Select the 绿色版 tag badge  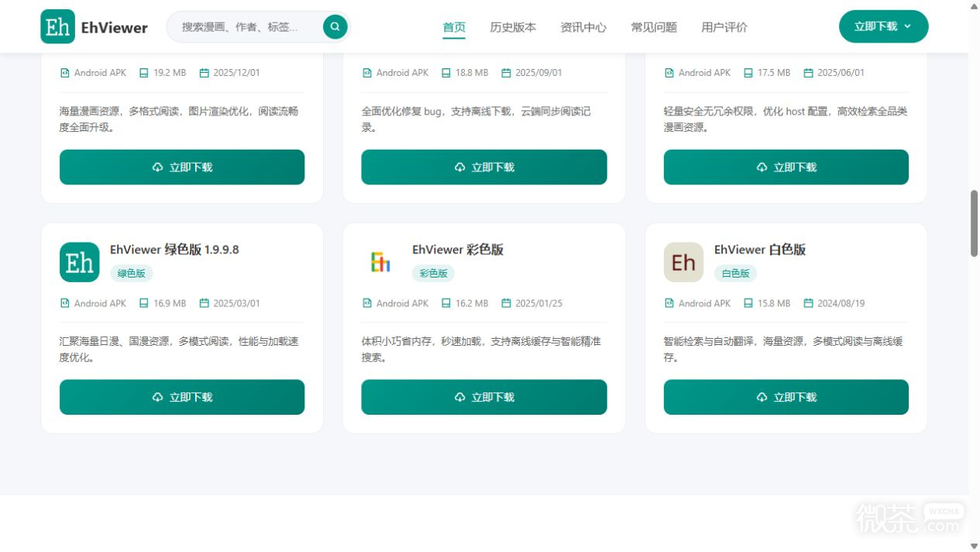tap(132, 273)
